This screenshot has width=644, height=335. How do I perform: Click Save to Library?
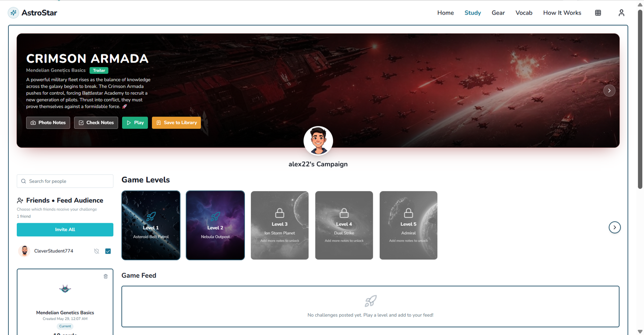pyautogui.click(x=176, y=123)
